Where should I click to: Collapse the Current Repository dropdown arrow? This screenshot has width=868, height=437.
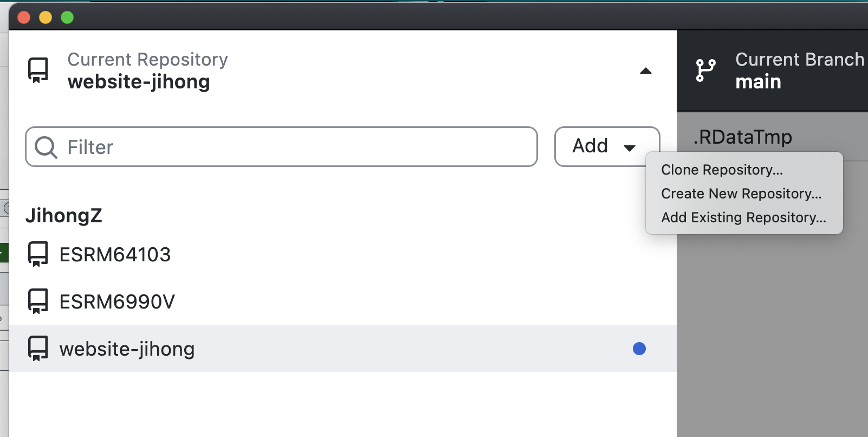click(x=645, y=71)
